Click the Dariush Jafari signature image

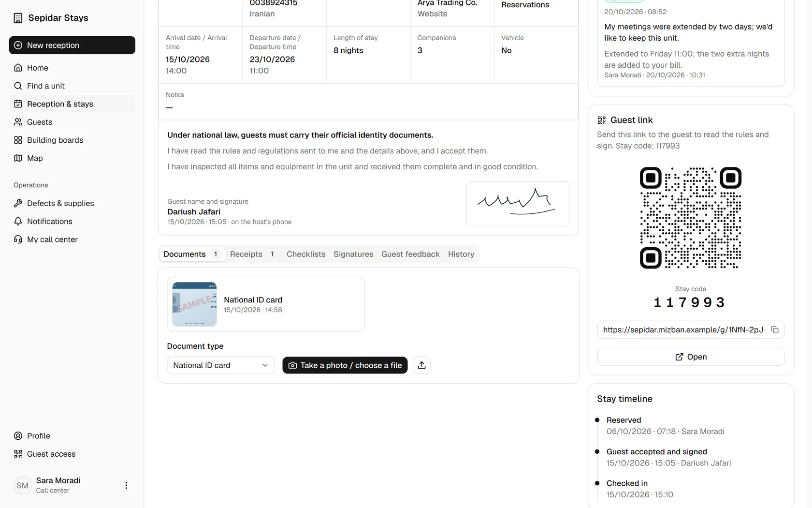tap(518, 204)
